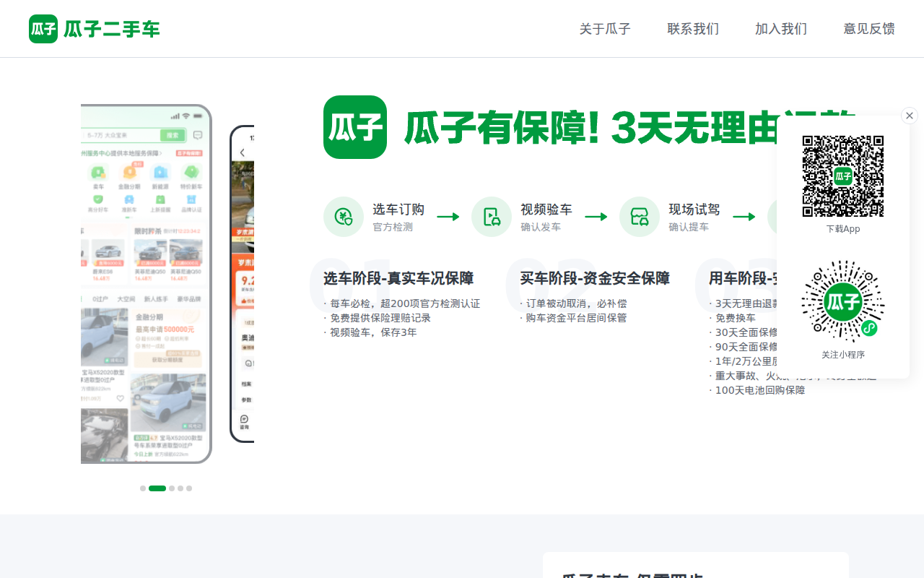
Task: Click the 视频验车，保存3年 line
Action: [x=370, y=332]
